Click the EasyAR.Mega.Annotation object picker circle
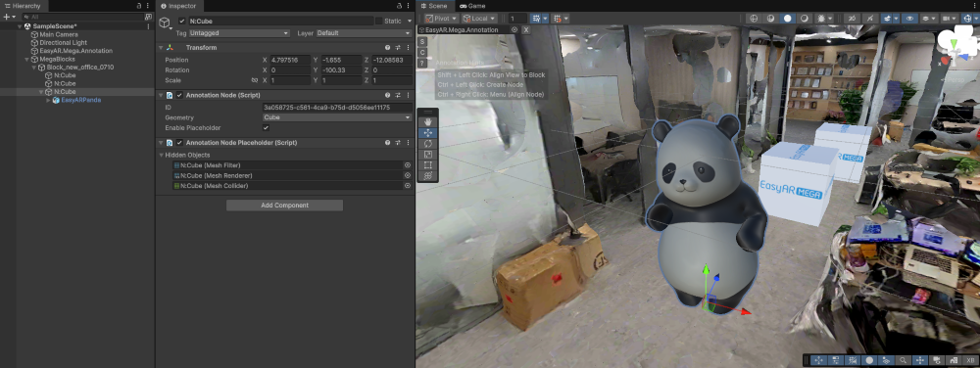Image resolution: width=980 pixels, height=368 pixels. click(x=514, y=29)
